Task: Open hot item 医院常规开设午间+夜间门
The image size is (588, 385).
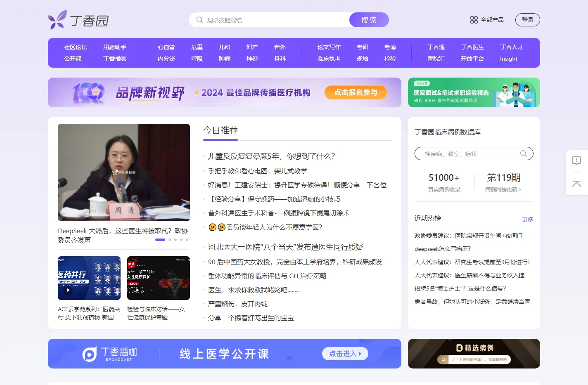Action: [x=469, y=236]
